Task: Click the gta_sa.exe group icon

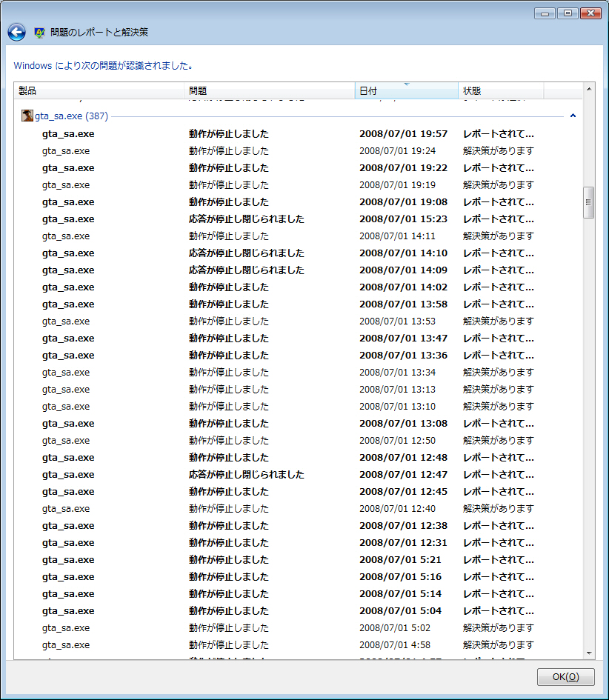Action: pyautogui.click(x=27, y=116)
